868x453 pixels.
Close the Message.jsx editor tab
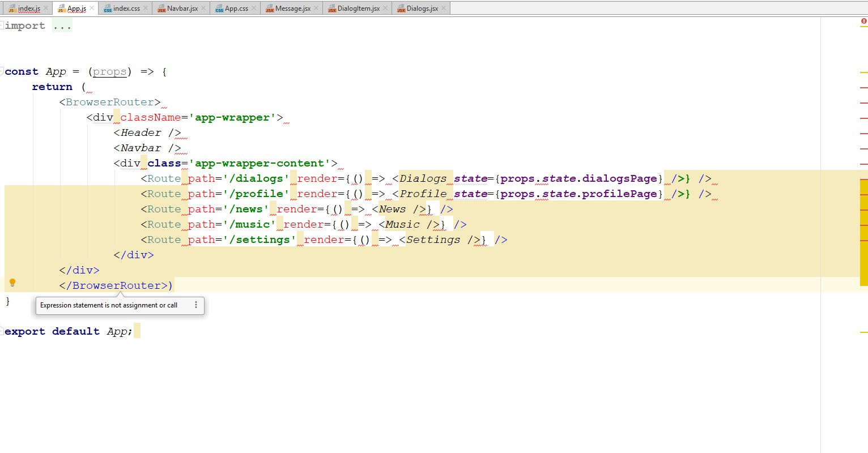[316, 8]
